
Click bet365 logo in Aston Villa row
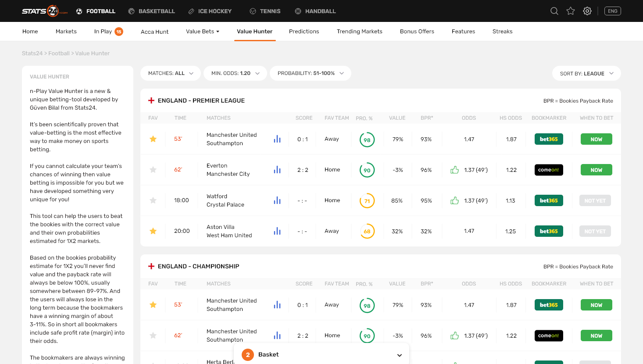click(549, 231)
